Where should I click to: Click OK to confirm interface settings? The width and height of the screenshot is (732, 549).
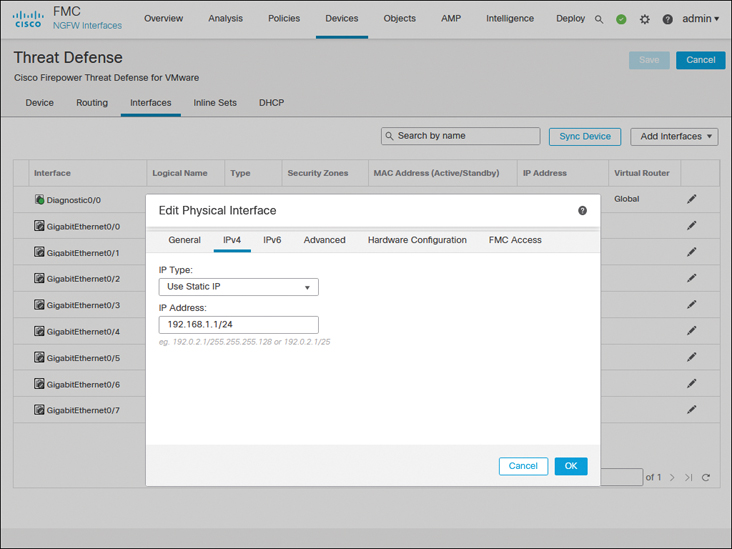click(570, 466)
